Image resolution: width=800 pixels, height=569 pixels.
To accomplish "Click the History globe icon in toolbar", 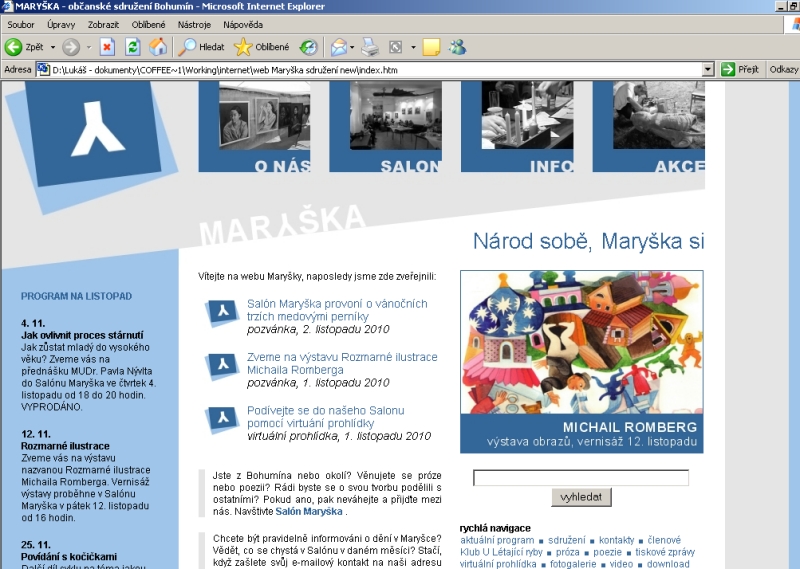I will coord(308,47).
